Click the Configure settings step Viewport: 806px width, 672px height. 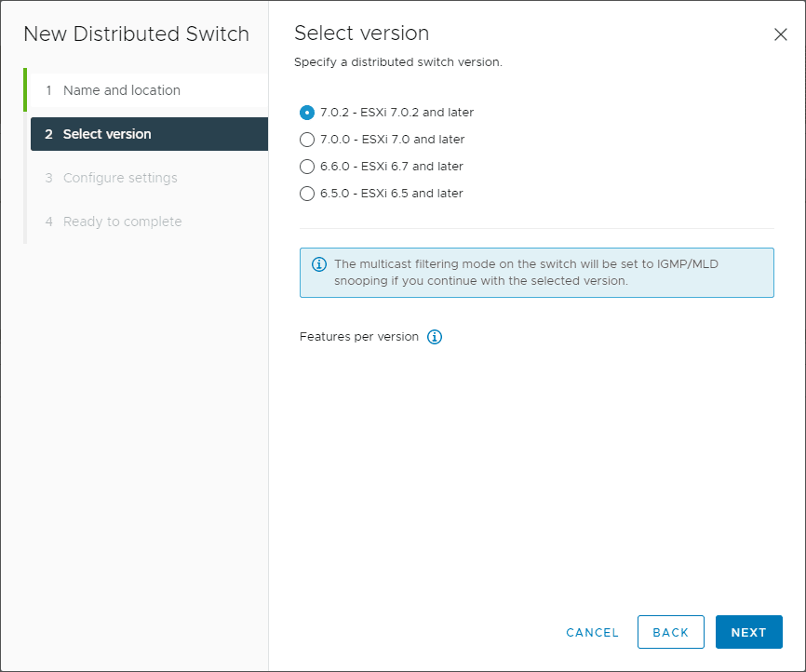[121, 178]
